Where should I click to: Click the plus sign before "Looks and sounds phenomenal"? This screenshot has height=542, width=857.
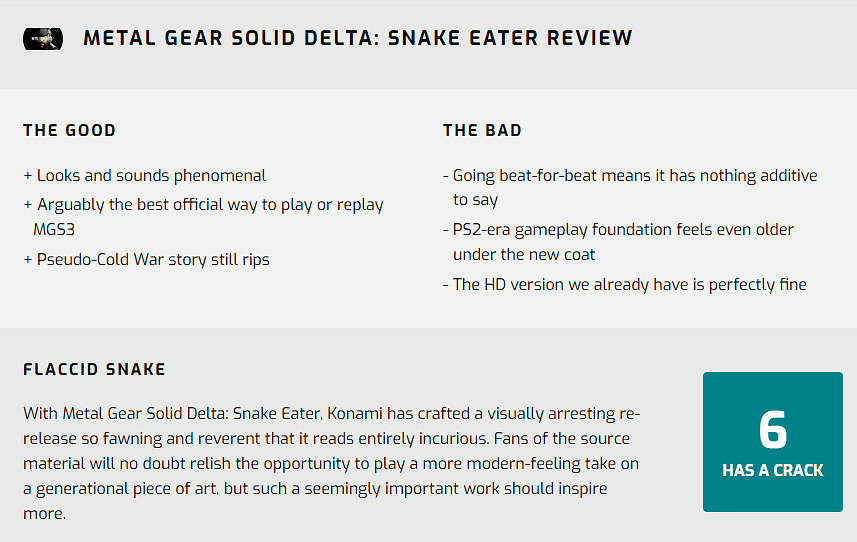pos(28,176)
